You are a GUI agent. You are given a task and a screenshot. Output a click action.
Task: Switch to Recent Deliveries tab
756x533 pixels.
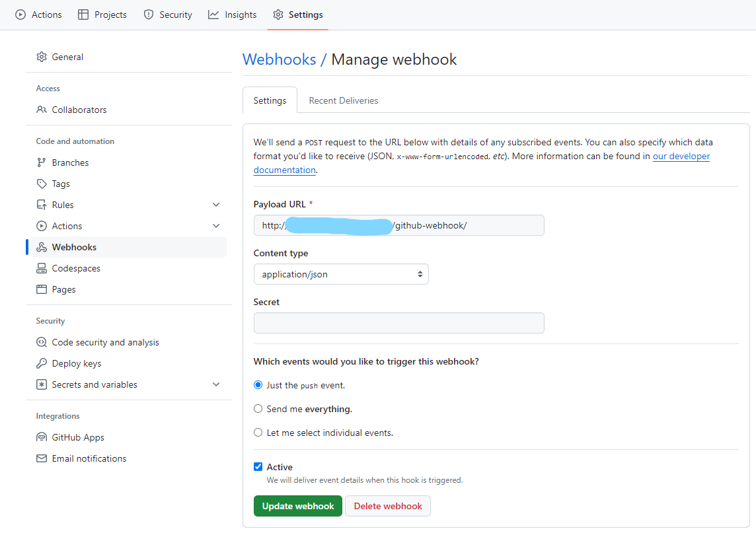tap(343, 100)
